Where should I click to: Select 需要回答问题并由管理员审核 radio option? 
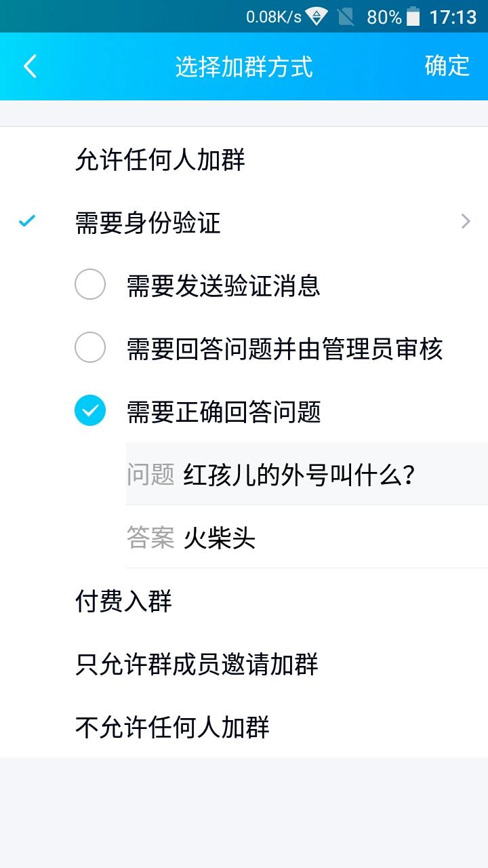click(x=90, y=347)
